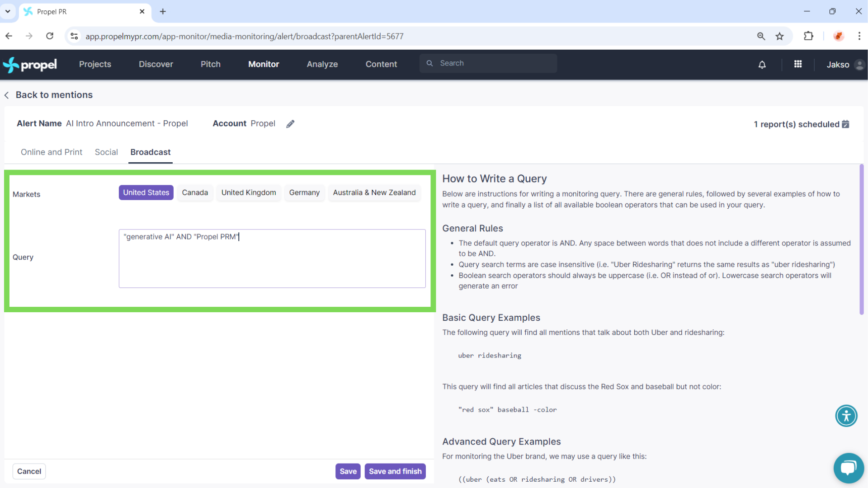This screenshot has height=488, width=868.
Task: Click the "uber ridesharing" example query
Action: point(490,356)
